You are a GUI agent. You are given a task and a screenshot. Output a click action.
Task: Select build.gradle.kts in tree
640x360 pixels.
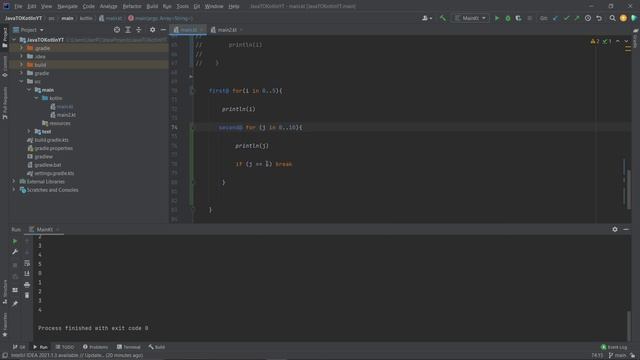coord(51,140)
